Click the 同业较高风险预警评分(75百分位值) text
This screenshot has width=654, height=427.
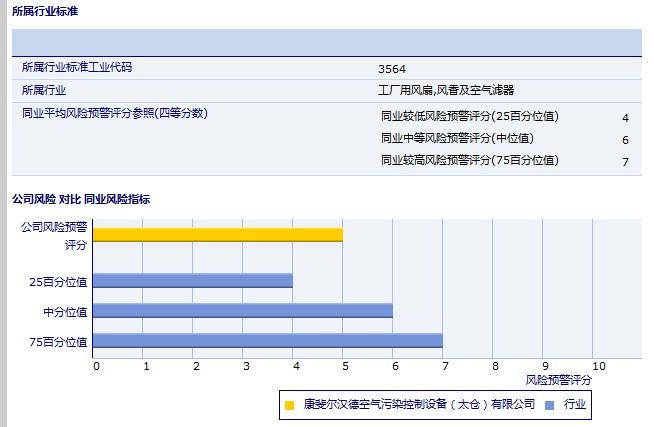(x=469, y=160)
